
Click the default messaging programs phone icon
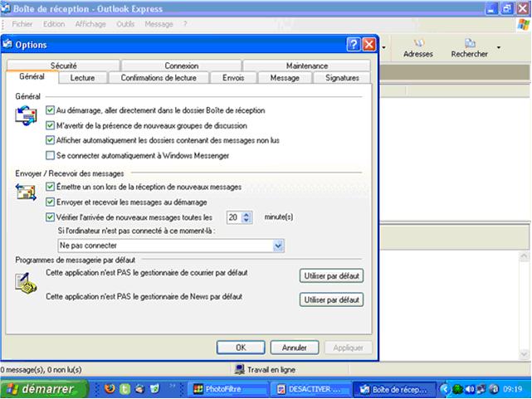point(26,283)
